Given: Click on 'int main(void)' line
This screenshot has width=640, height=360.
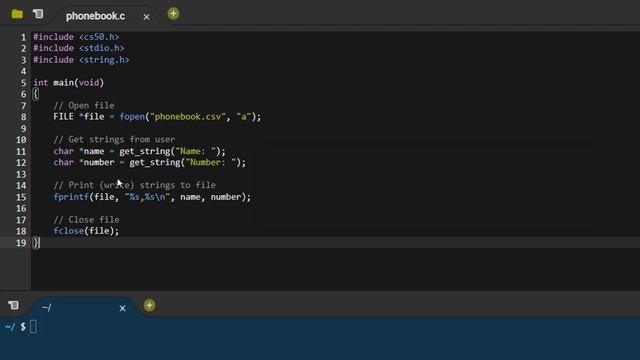Looking at the screenshot, I should tap(69, 82).
